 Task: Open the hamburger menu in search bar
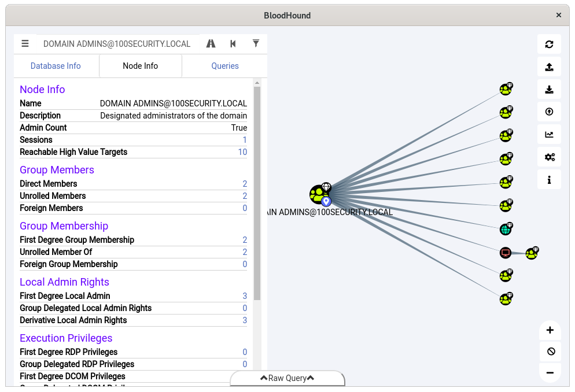[x=25, y=44]
